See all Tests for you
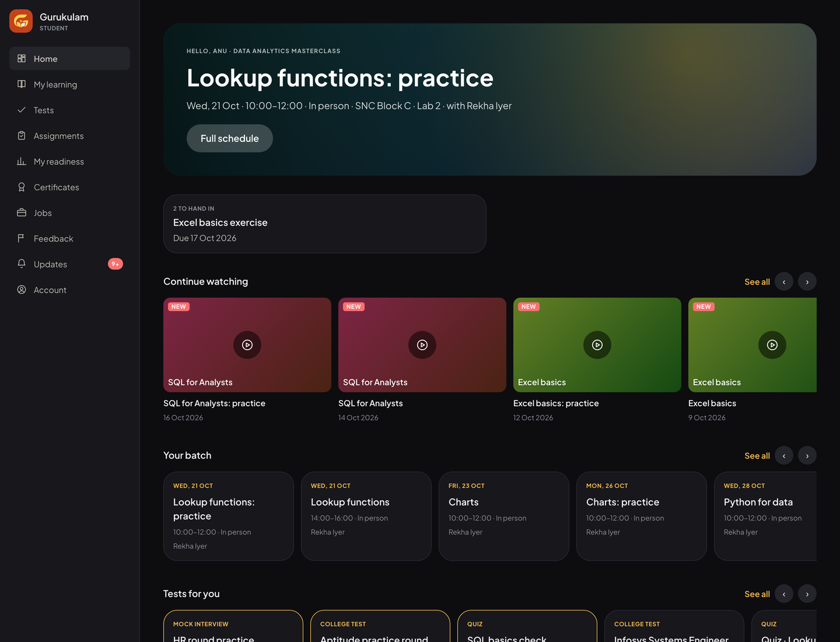Screen dimensions: 840x642 (x=757, y=594)
